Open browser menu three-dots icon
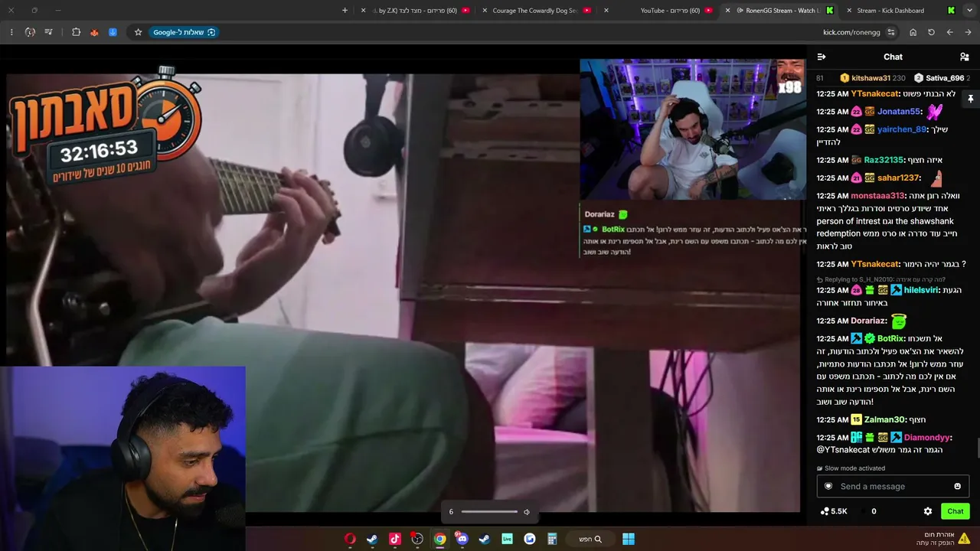The height and width of the screenshot is (551, 980). pos(11,32)
